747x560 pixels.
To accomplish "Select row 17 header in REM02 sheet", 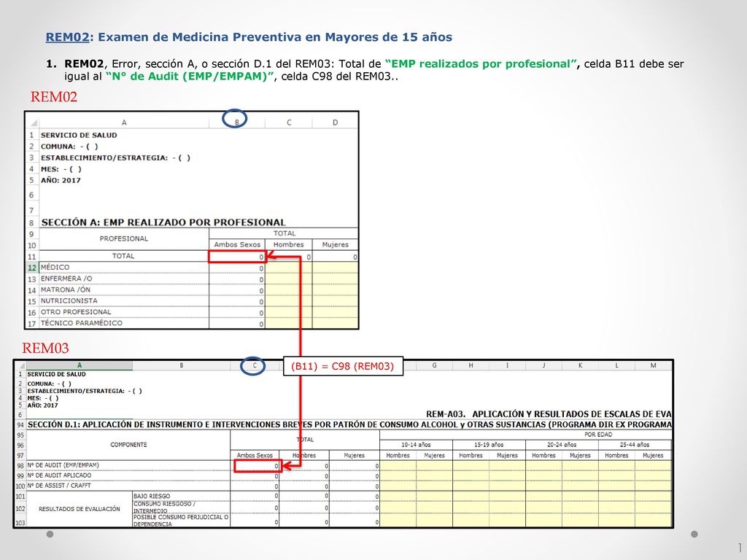I will (32, 323).
